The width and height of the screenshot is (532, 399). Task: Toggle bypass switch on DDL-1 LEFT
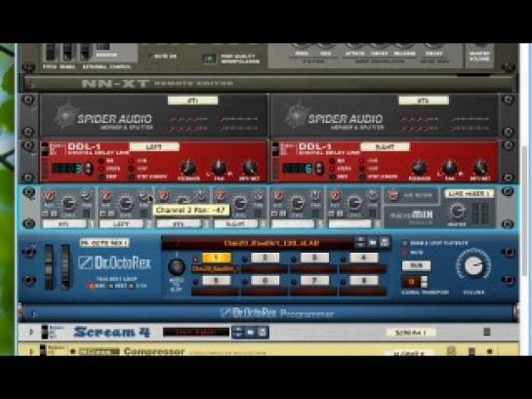(x=45, y=149)
